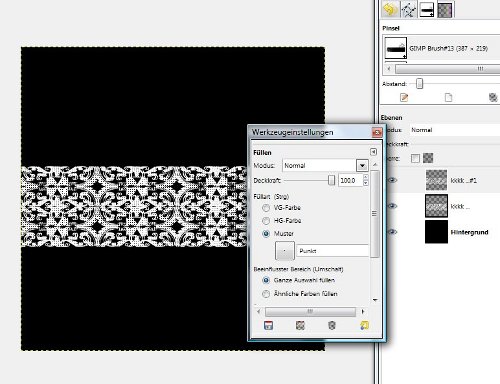Select the GIMP Brush#13 (387 × 219) entry

[x=448, y=49]
